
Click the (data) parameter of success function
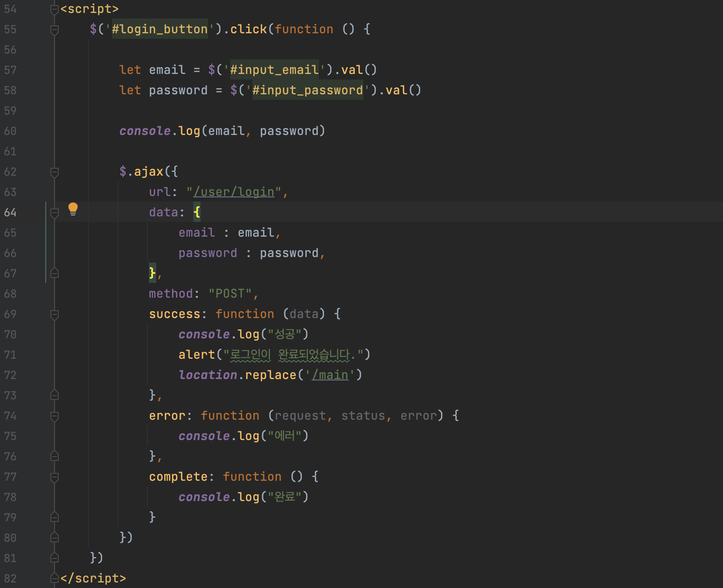pos(304,314)
